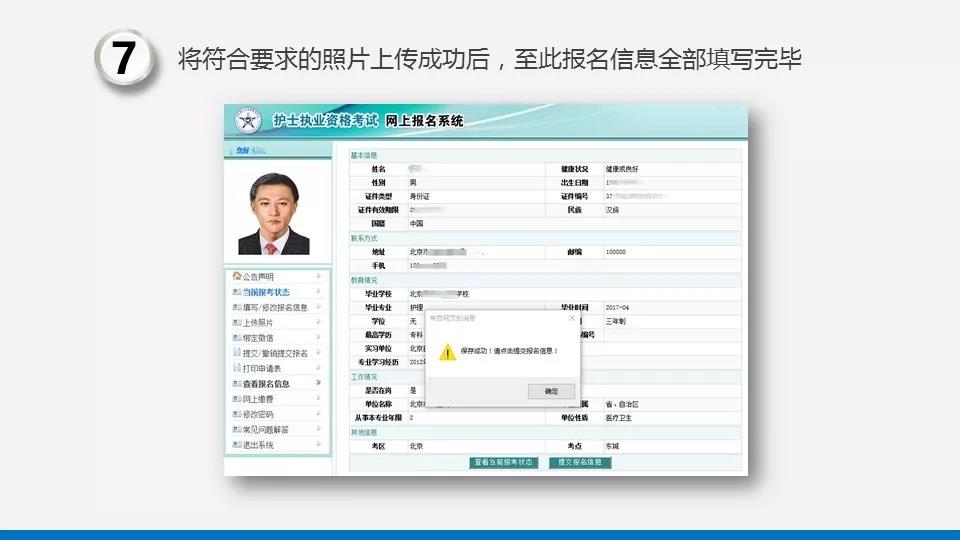Open 公告声明 in the sidebar

[x=258, y=277]
